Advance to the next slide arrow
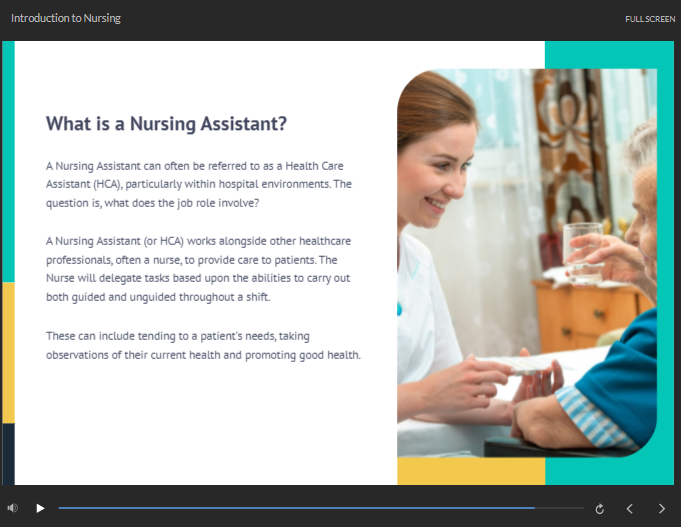 pyautogui.click(x=661, y=509)
